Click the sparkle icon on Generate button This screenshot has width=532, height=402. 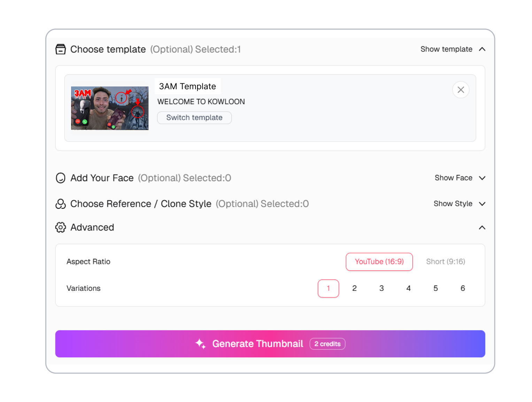click(200, 343)
